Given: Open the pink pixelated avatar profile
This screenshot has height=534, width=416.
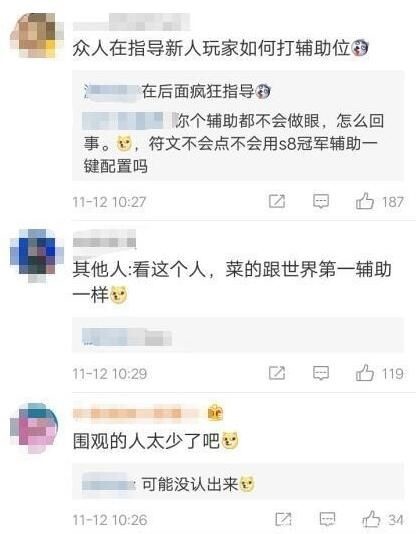Looking at the screenshot, I should coord(34,428).
